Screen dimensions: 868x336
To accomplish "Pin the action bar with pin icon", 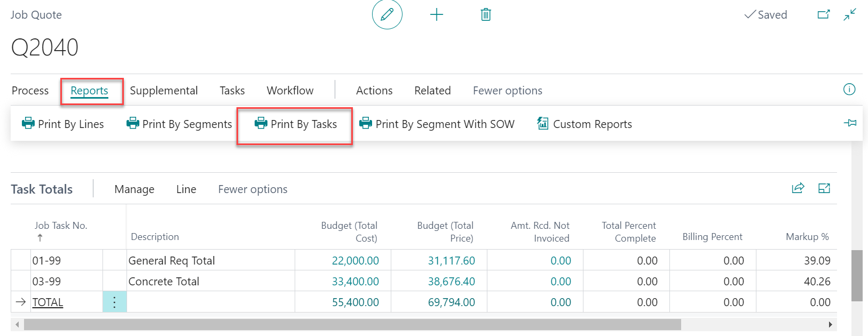I will click(x=850, y=123).
